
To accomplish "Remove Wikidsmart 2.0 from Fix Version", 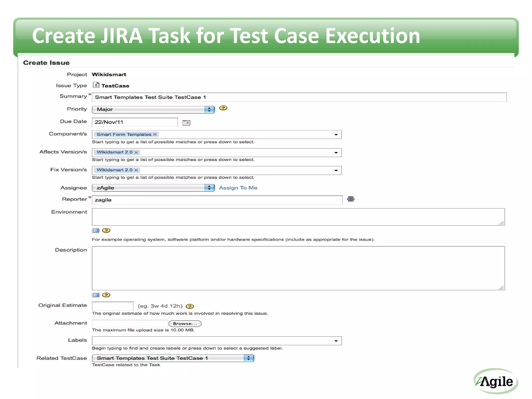I will (x=136, y=170).
